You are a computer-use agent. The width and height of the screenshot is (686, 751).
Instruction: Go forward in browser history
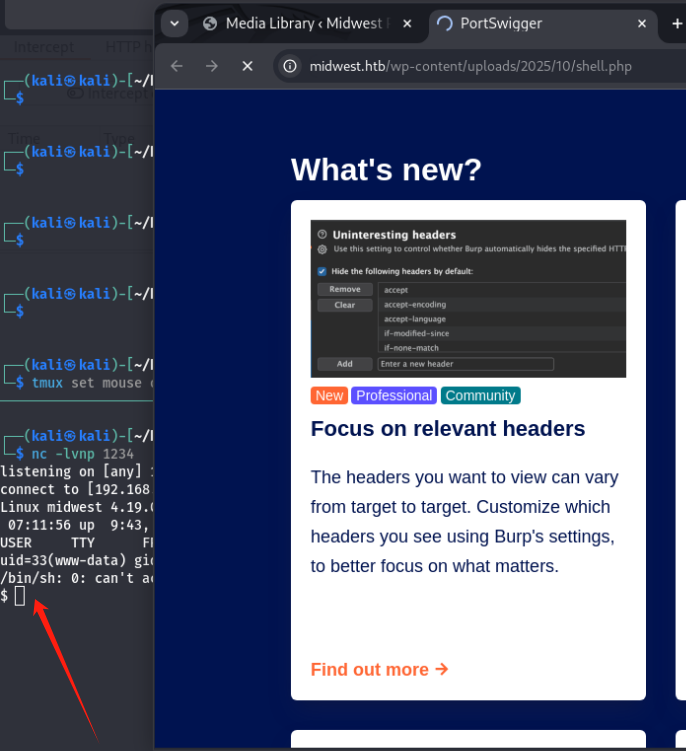212,66
